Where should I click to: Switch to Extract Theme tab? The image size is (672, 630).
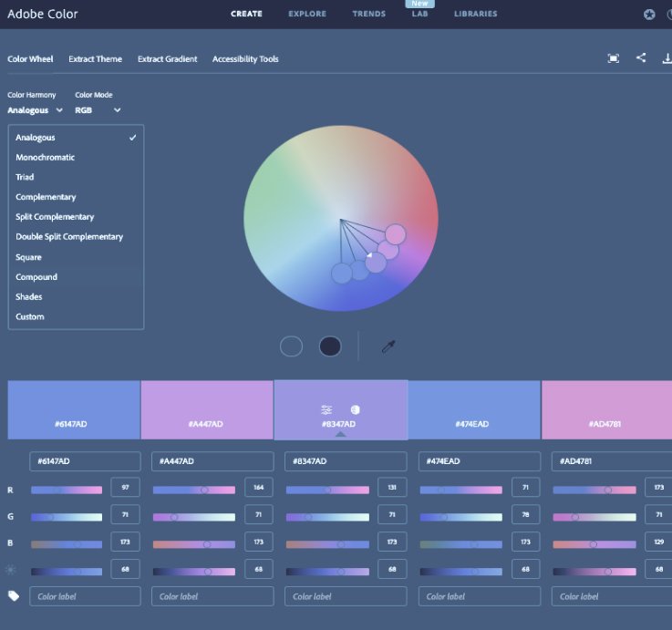[95, 59]
